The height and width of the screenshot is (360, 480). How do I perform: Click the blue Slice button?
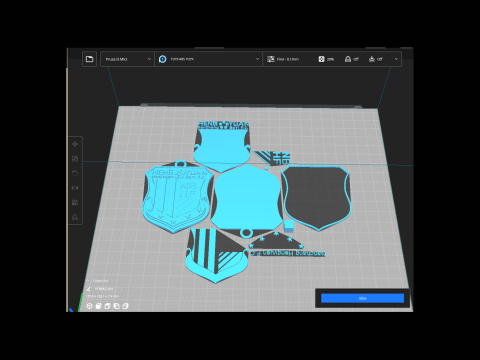[362, 298]
